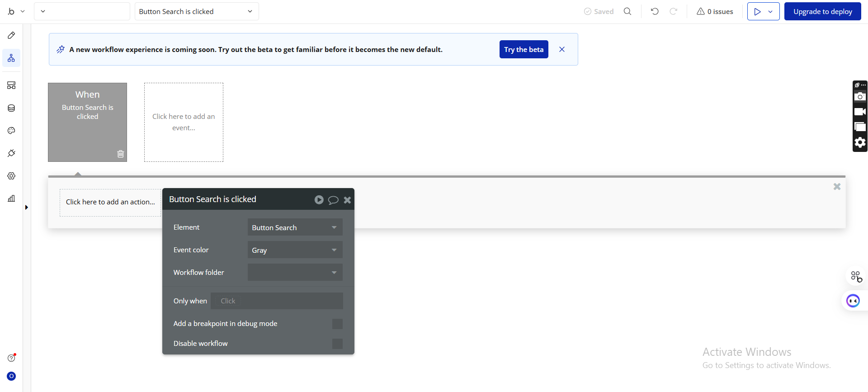This screenshot has height=392, width=868.
Task: Open the Settings gear in left sidebar
Action: tap(11, 176)
